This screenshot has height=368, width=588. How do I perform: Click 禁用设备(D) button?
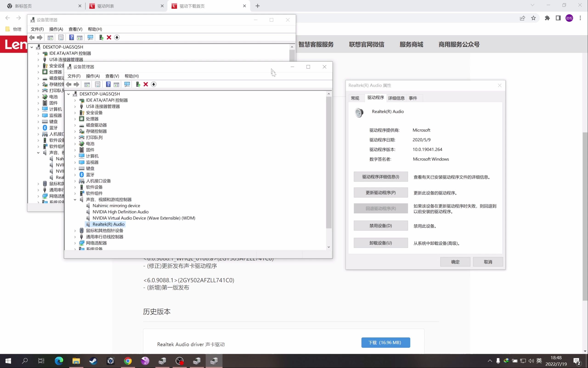[x=381, y=226]
